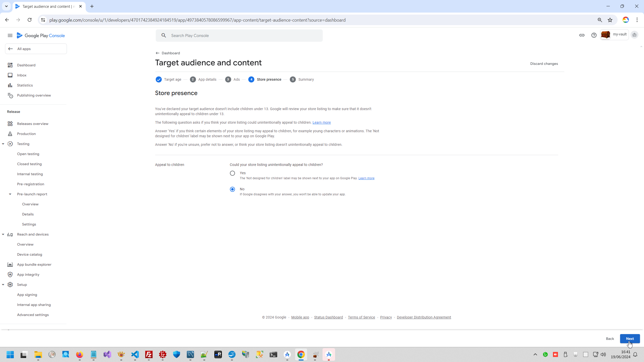This screenshot has width=644, height=362.
Task: Collapse the Pre-launch report section
Action: (x=10, y=194)
